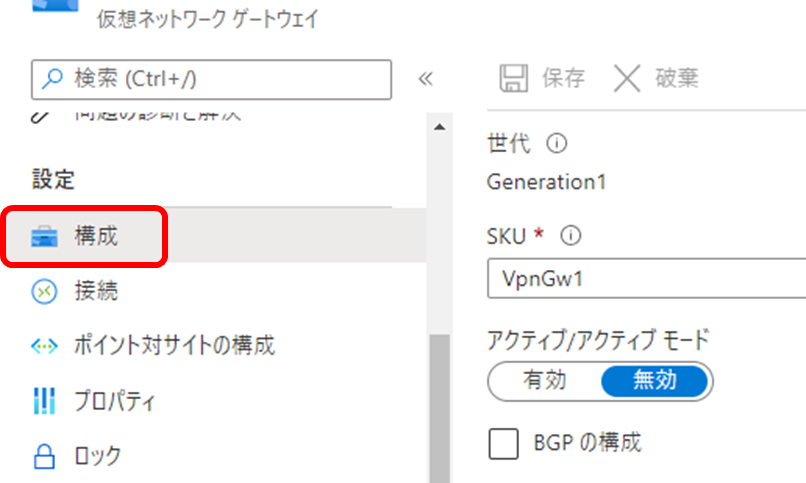Viewport: 806px width, 483px height.
Task: Set active/active mode to 有効
Action: 545,381
